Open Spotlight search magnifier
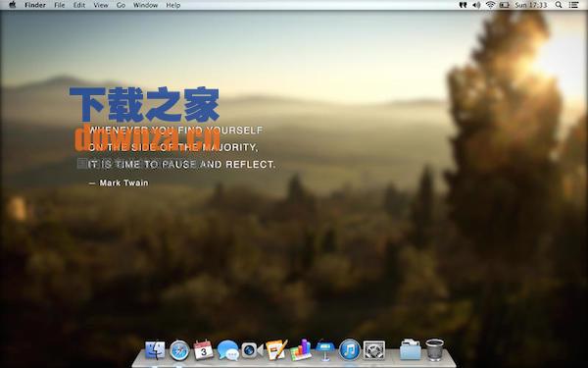The image size is (588, 368). 559,5
